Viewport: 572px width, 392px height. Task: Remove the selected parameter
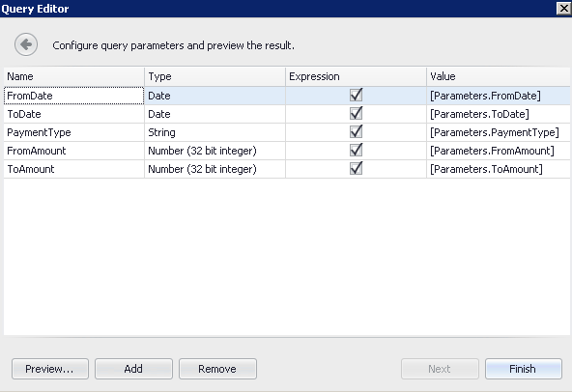point(217,369)
